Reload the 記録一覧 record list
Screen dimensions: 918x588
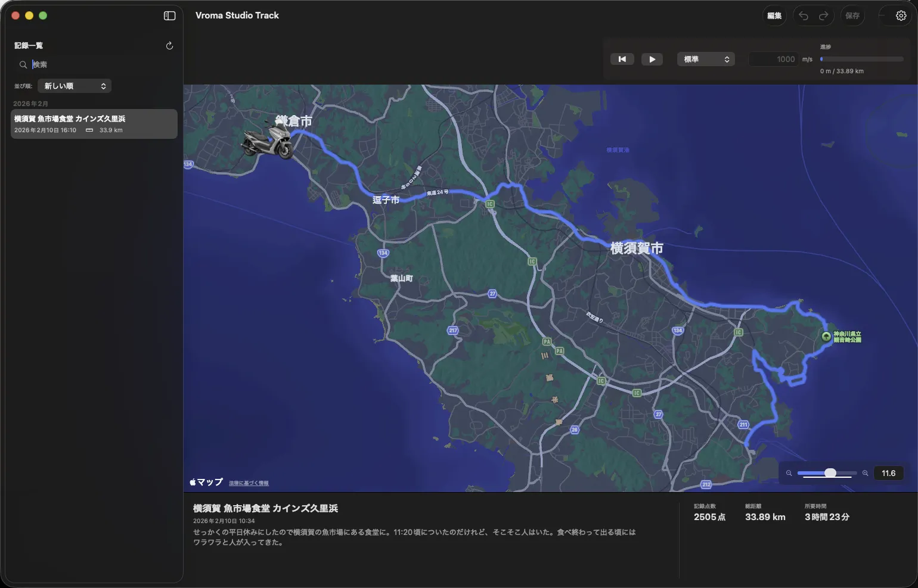click(x=169, y=45)
